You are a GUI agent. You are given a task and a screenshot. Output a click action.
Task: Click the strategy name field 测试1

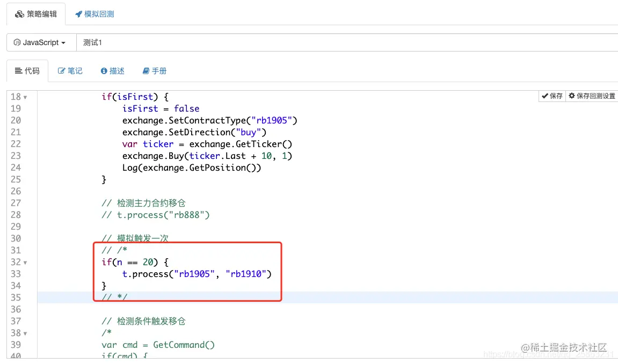point(347,42)
